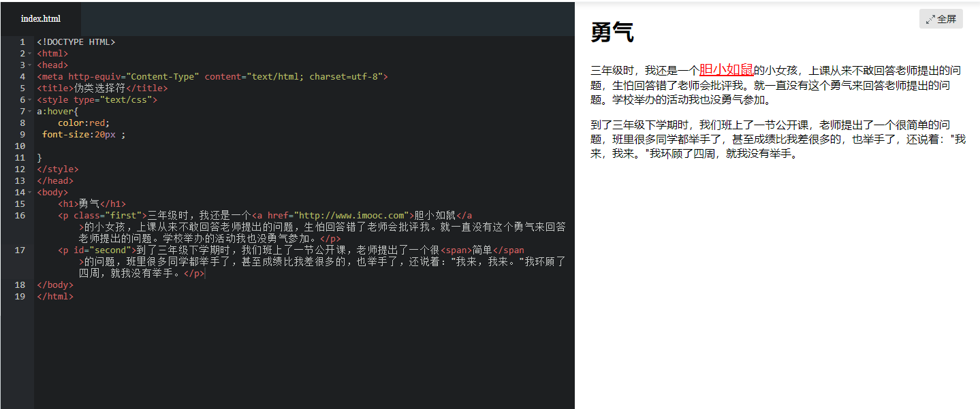Click line number 19 at the file end

tap(20, 296)
